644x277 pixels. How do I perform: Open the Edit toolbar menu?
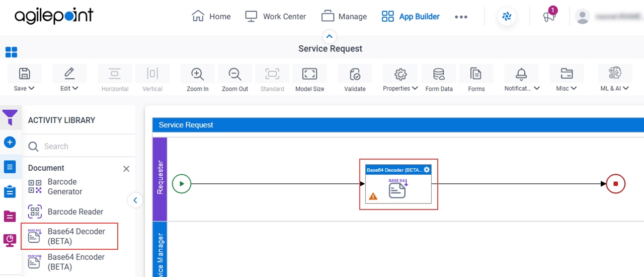point(69,79)
